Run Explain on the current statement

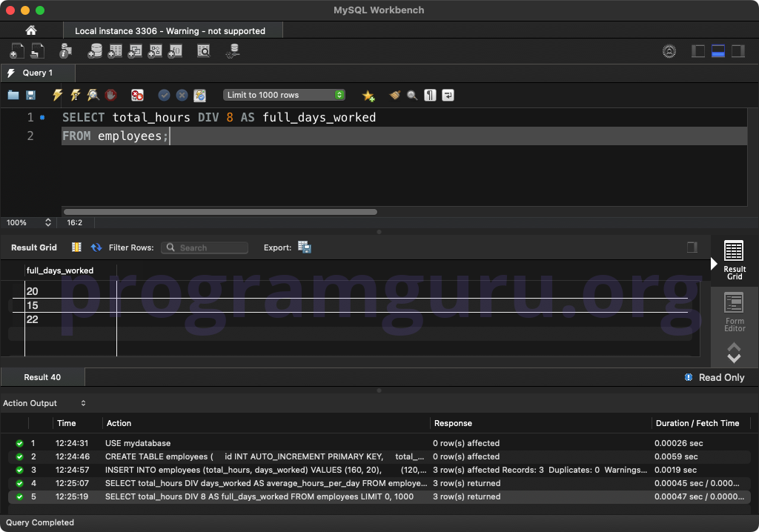coord(93,95)
